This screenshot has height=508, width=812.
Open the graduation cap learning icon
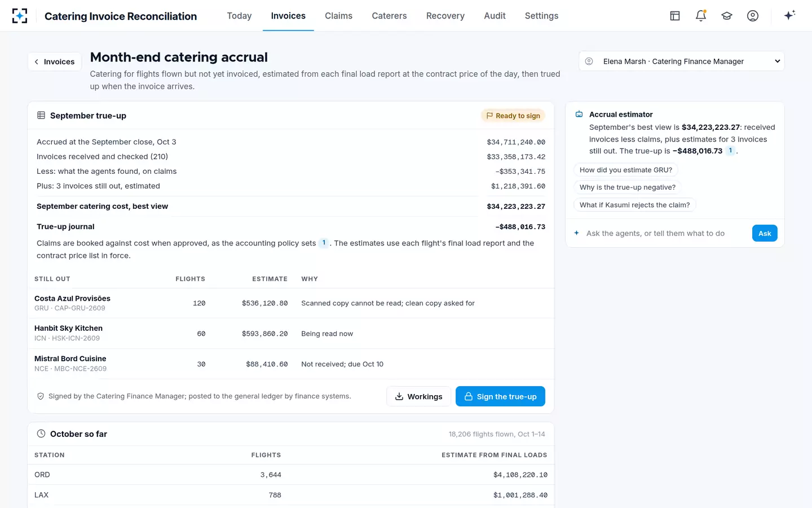727,16
